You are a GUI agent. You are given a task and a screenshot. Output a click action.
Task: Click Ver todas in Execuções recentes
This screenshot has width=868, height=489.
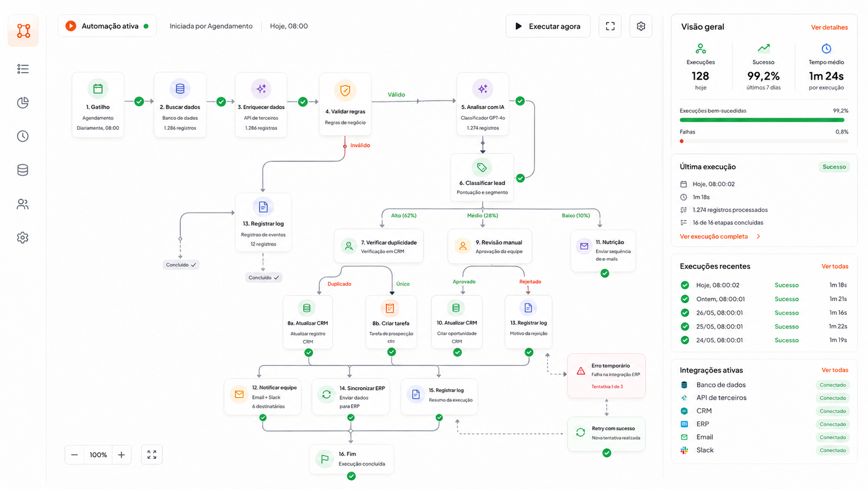pos(835,266)
